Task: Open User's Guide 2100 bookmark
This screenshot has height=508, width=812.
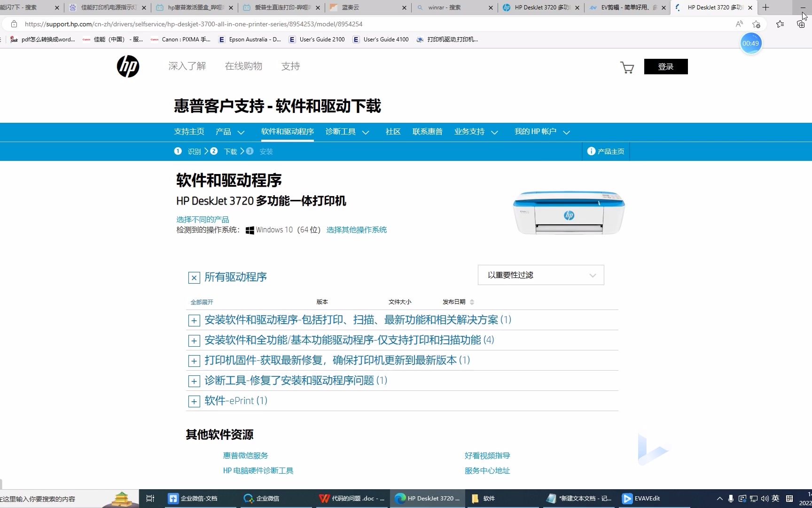Action: 317,40
